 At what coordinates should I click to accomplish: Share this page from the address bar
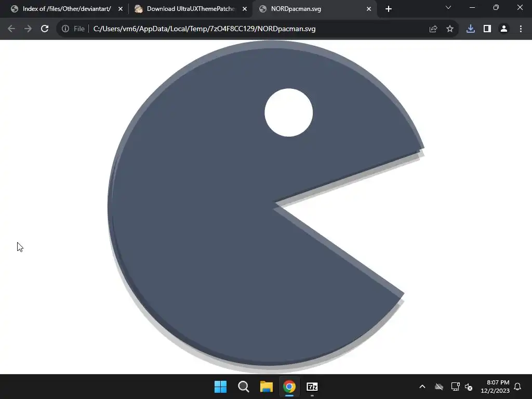coord(433,29)
